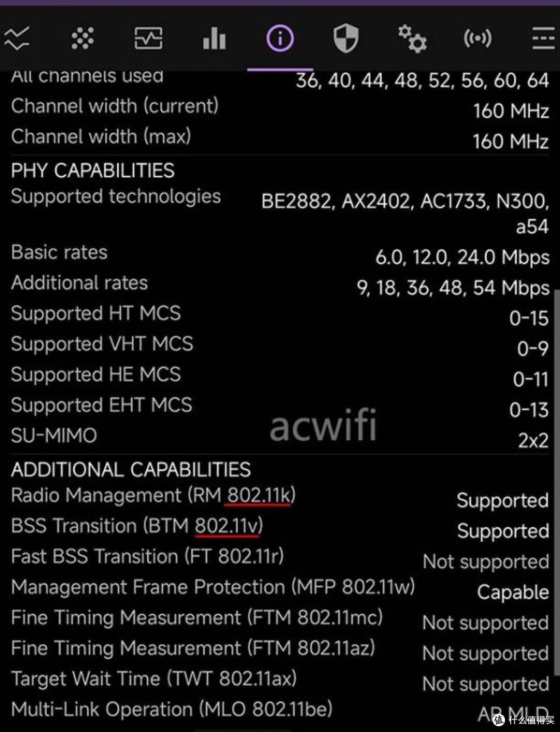Open the filters list icon on the right
The width and height of the screenshot is (560, 732).
(x=542, y=38)
